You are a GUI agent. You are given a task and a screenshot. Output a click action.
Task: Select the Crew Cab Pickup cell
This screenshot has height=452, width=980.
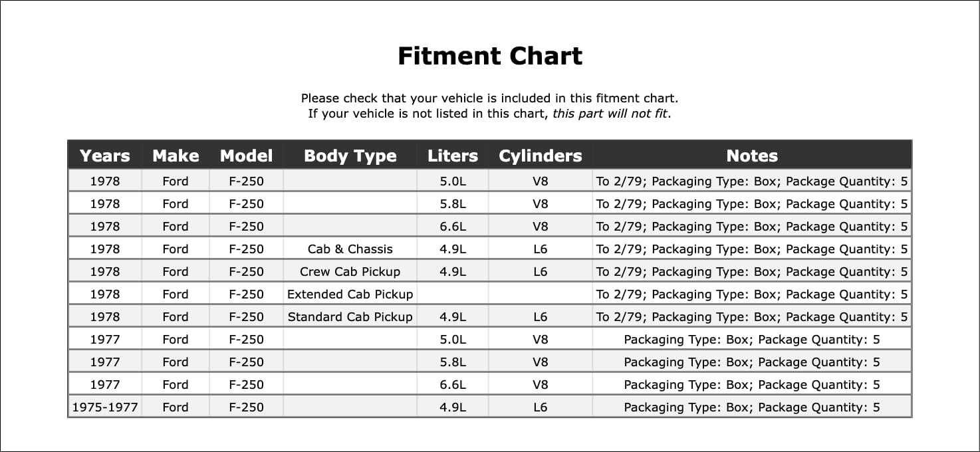(350, 272)
